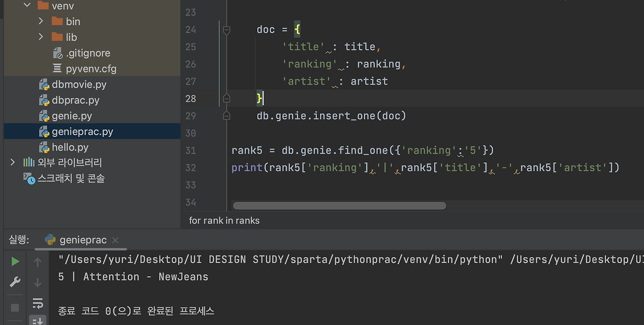Click the fold end marker at line 28

(x=226, y=98)
